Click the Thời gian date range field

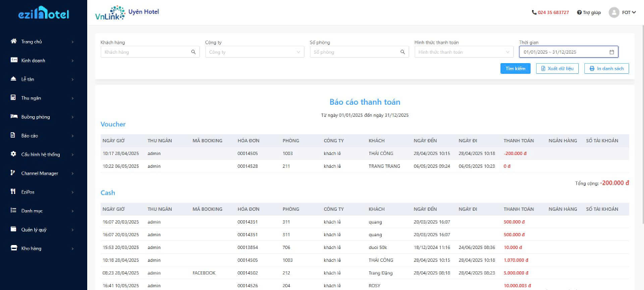568,52
